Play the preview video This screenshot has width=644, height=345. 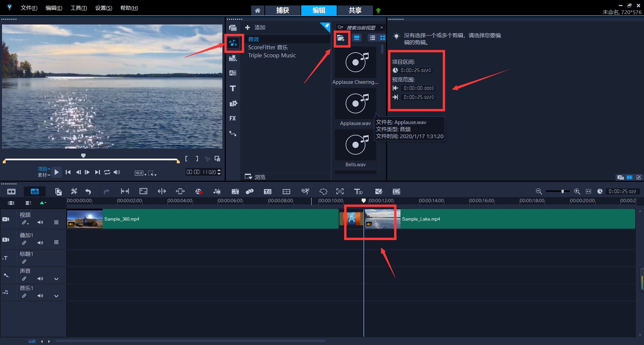(56, 172)
